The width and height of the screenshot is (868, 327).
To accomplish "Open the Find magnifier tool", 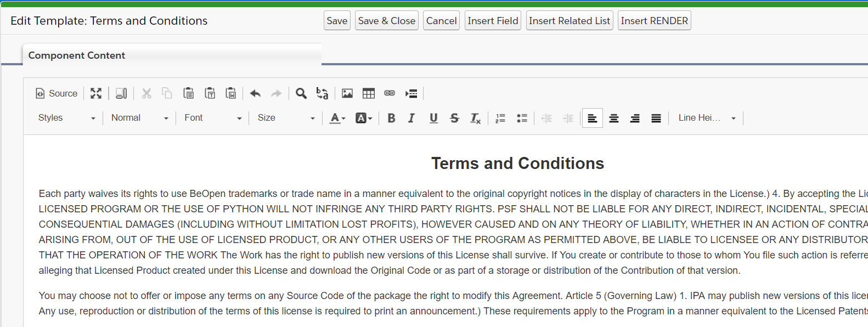I will pos(301,94).
